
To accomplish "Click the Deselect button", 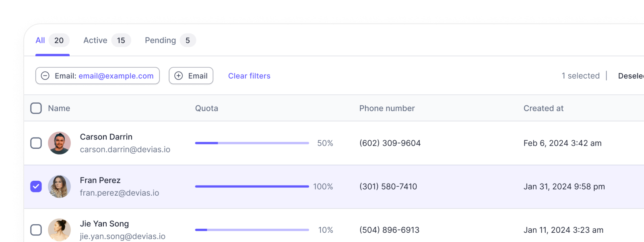I will pos(631,76).
